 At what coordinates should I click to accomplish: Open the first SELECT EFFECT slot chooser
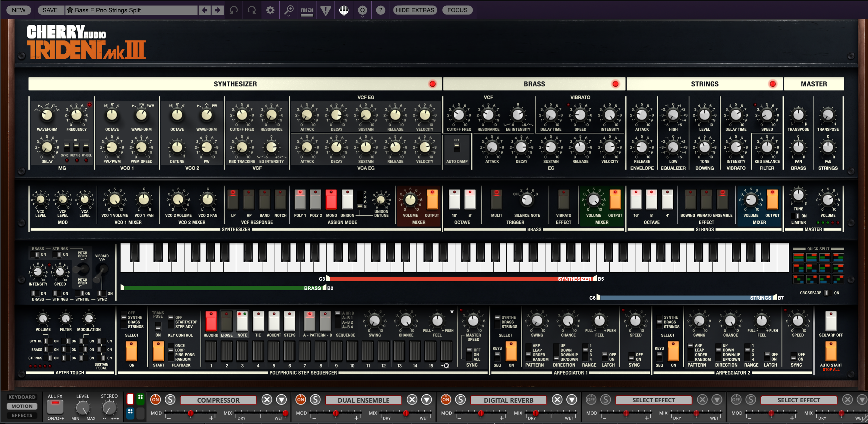tap(653, 400)
